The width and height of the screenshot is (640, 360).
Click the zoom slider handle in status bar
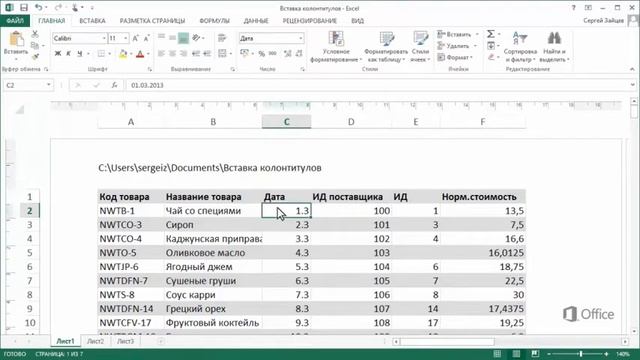coord(580,354)
